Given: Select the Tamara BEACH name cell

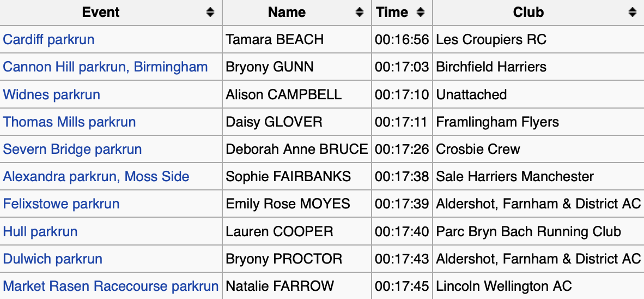Looking at the screenshot, I should [297, 39].
